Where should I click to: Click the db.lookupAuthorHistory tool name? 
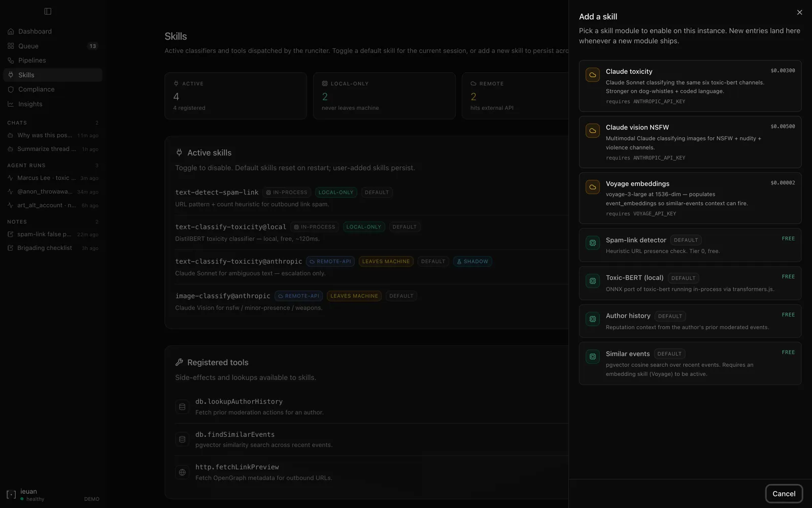(x=239, y=401)
